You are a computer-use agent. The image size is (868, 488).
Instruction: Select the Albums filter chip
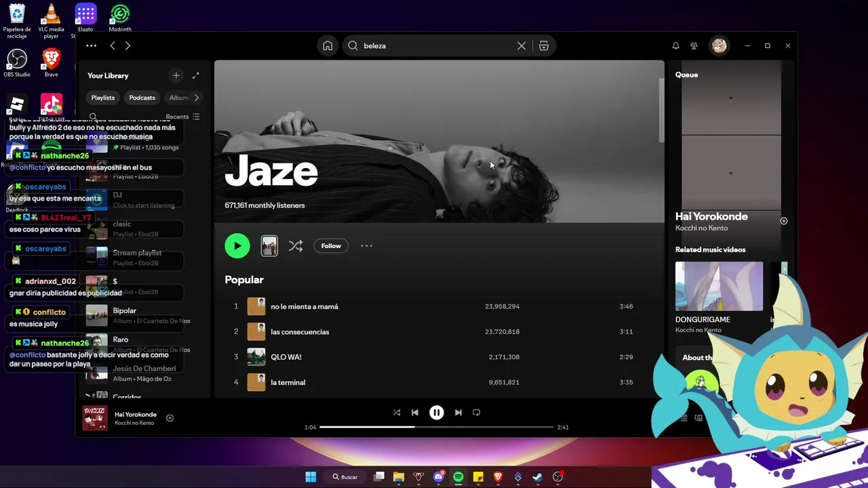point(178,98)
